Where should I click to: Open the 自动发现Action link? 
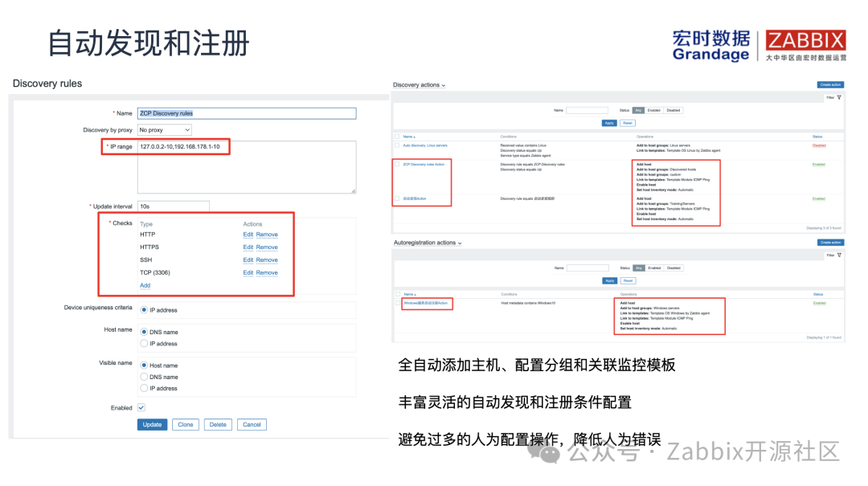415,198
